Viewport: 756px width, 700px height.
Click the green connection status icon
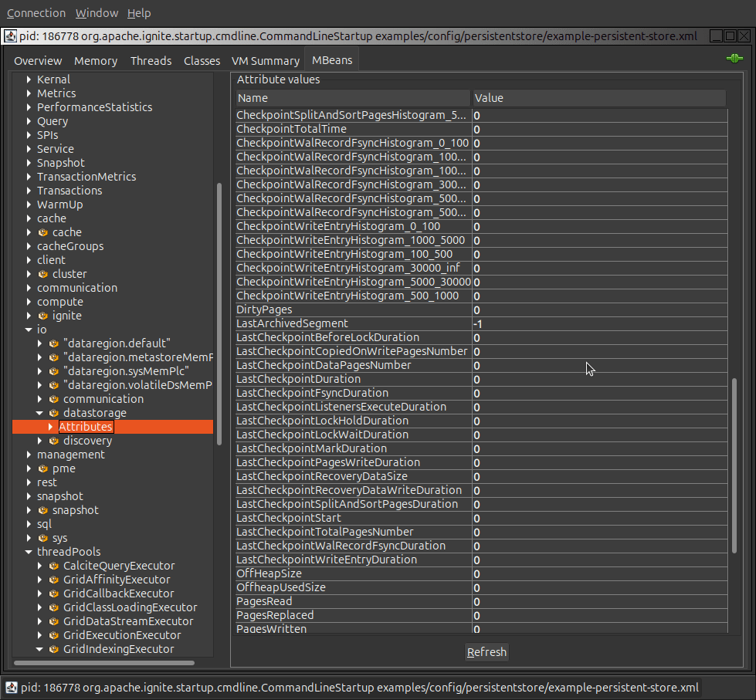(x=734, y=59)
